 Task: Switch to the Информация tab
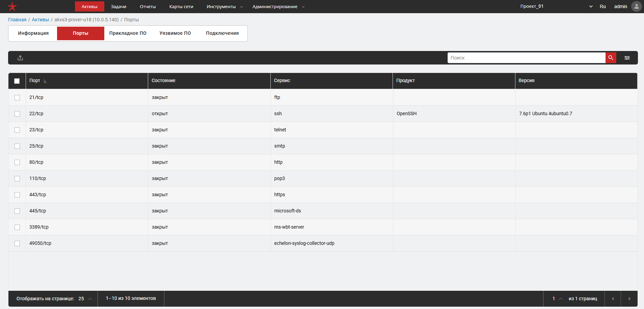click(x=33, y=33)
